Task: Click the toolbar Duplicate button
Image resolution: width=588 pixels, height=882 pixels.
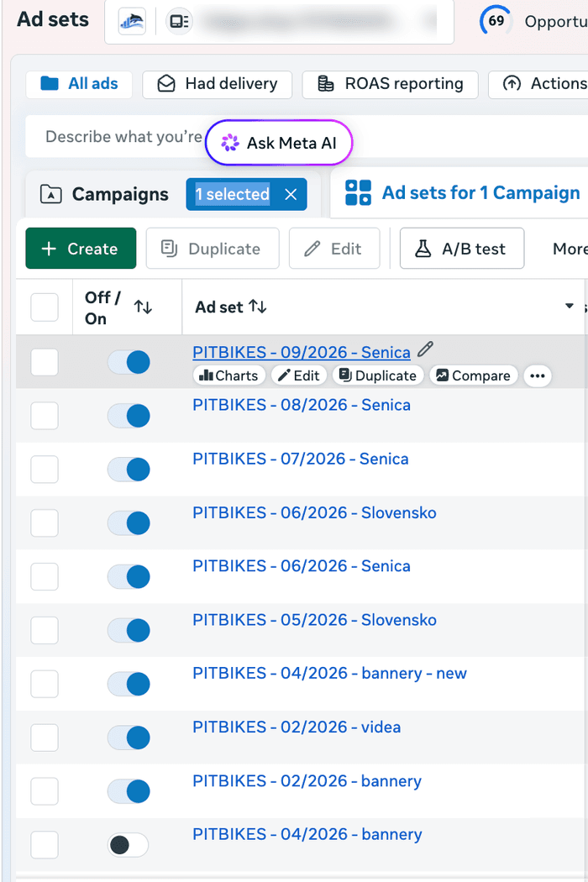Action: 213,249
